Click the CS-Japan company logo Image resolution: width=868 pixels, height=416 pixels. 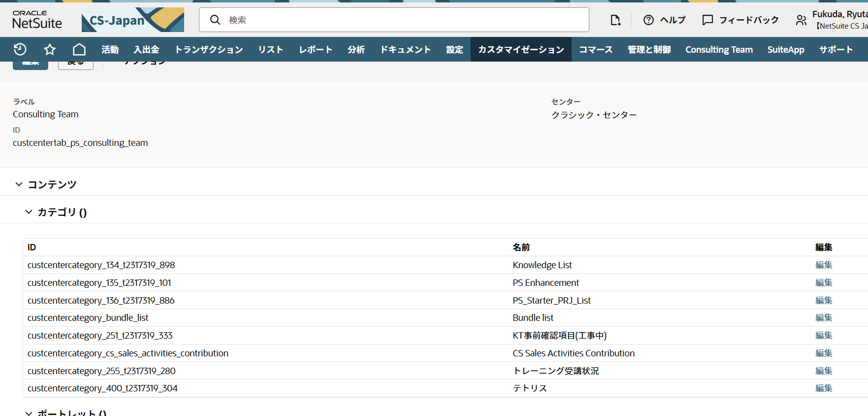tap(133, 20)
